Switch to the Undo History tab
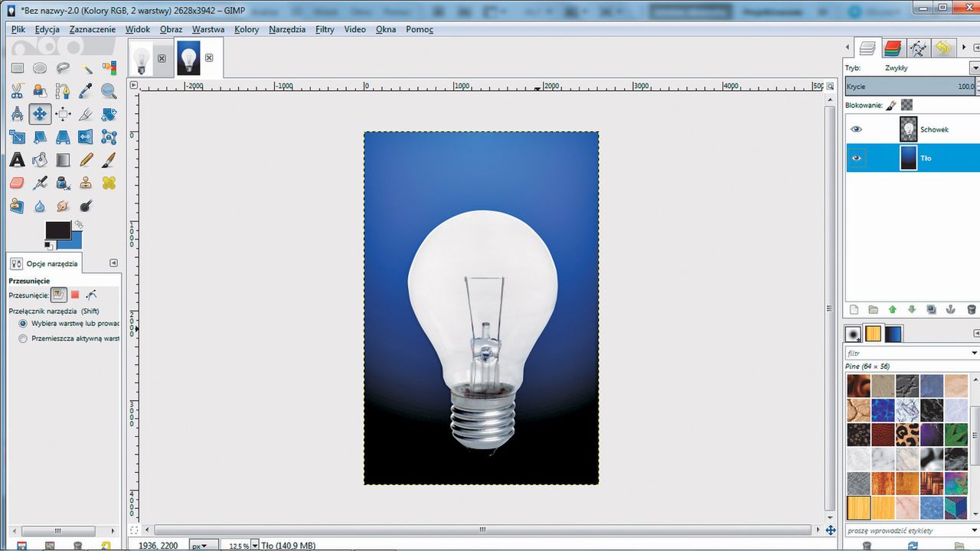The height and width of the screenshot is (551, 980). [x=943, y=48]
